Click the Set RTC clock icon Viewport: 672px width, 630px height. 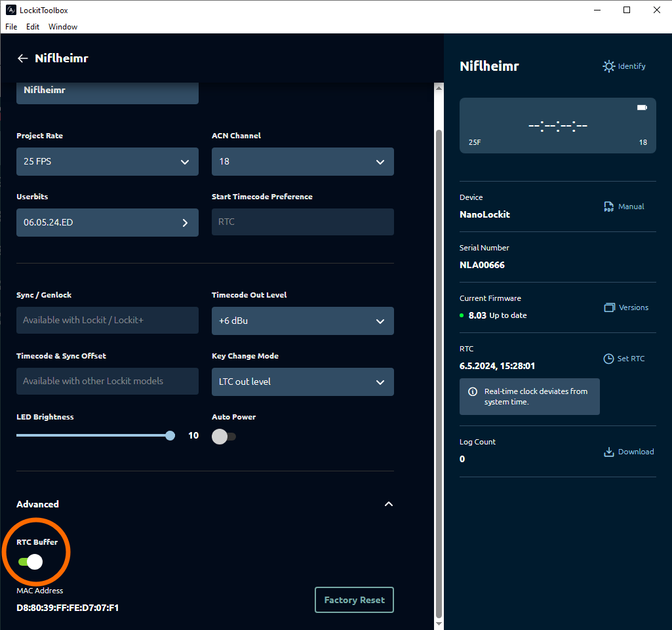click(608, 359)
